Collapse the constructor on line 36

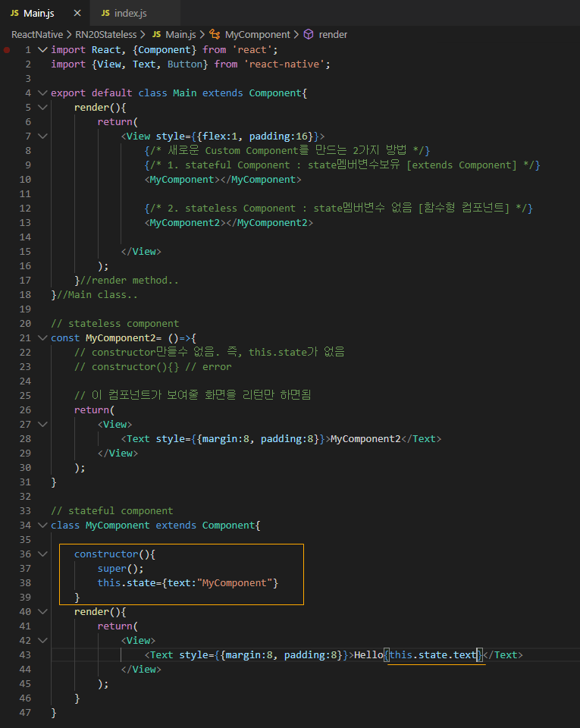pos(42,554)
